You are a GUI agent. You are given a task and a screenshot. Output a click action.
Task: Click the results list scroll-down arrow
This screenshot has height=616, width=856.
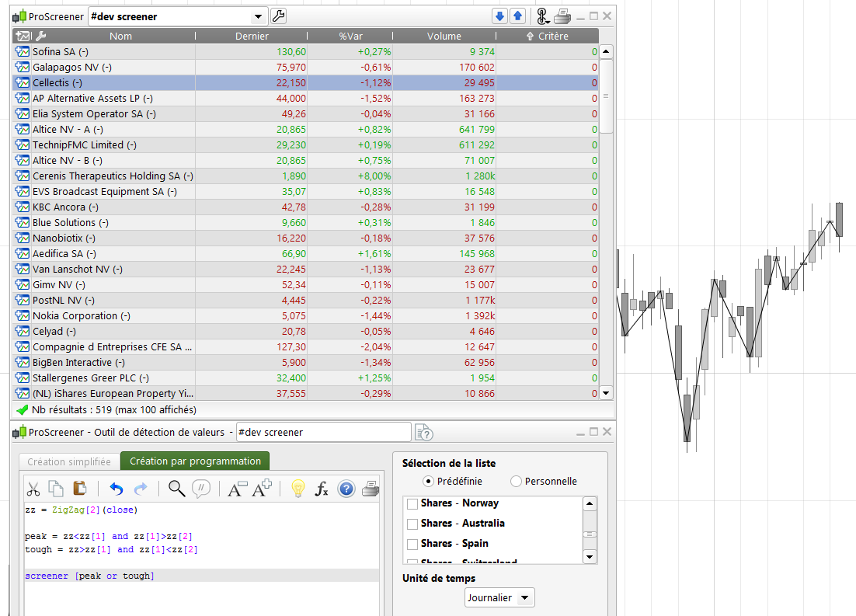[606, 392]
